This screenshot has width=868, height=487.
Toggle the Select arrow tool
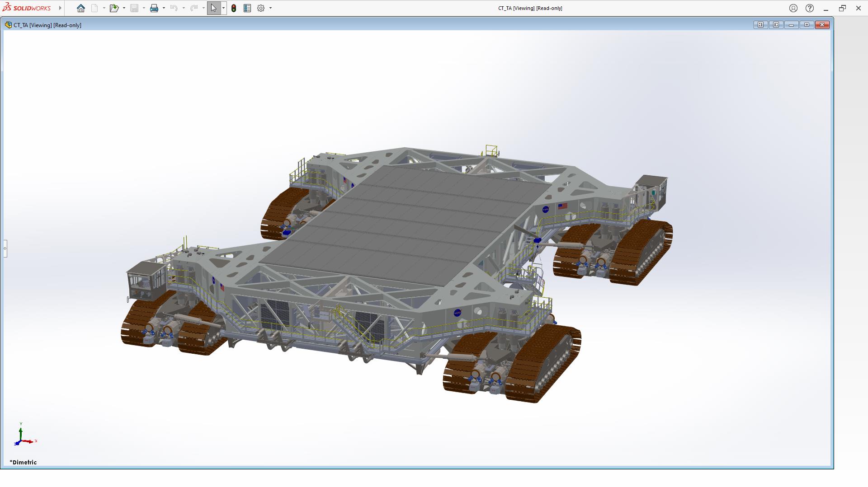pos(213,8)
